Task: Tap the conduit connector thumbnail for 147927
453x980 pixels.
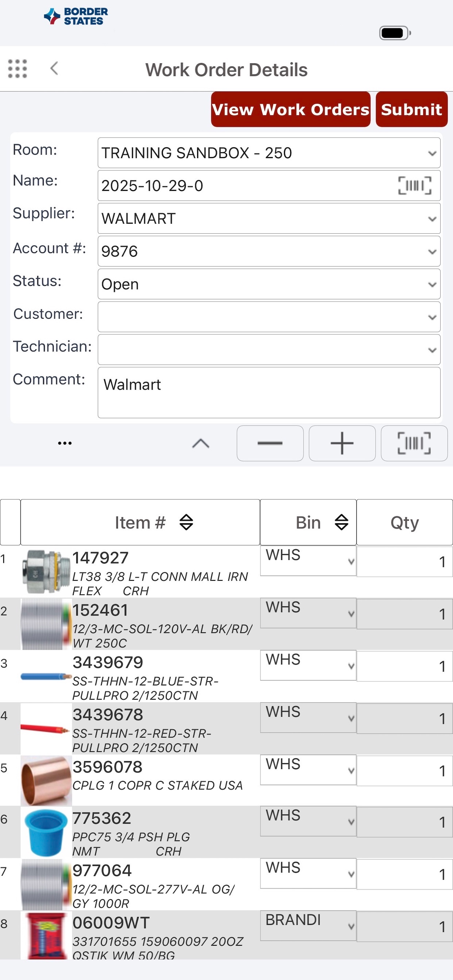Action: click(46, 571)
